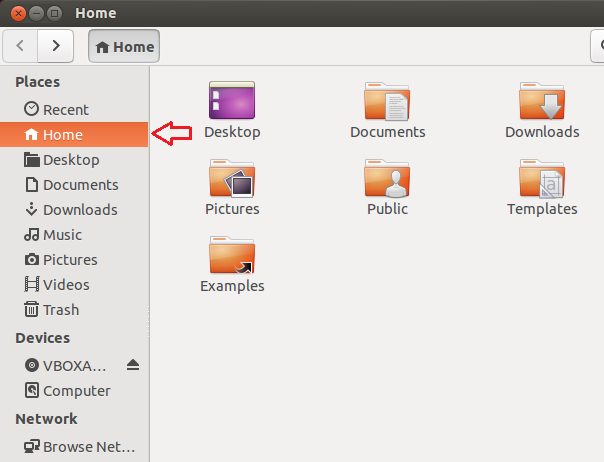
Task: Go forward with the right arrow button
Action: (x=55, y=46)
